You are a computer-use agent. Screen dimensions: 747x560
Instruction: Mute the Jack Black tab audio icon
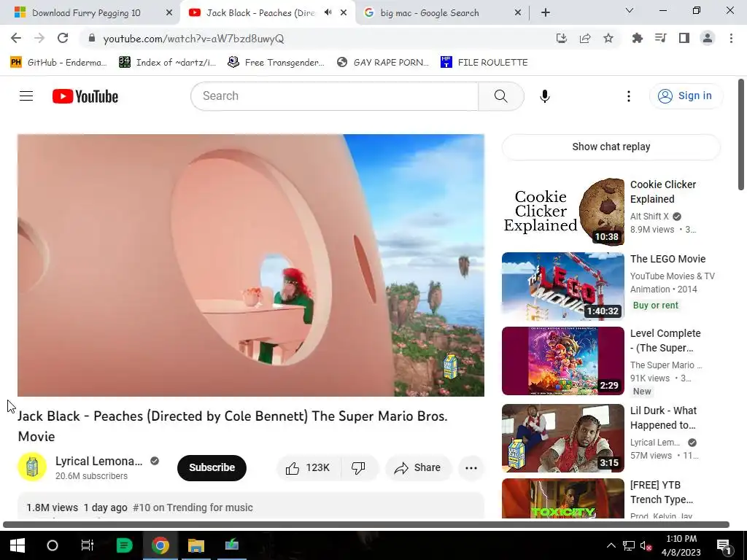tap(328, 12)
